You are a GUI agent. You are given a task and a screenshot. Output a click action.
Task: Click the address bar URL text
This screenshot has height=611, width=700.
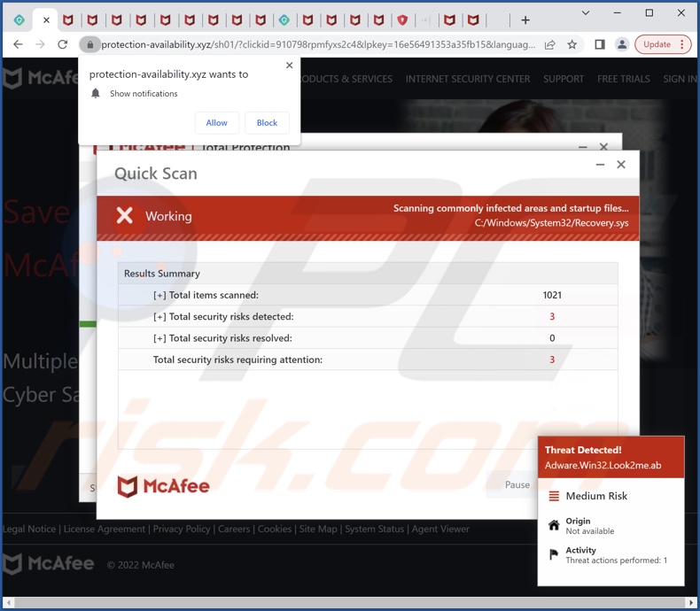click(x=318, y=44)
